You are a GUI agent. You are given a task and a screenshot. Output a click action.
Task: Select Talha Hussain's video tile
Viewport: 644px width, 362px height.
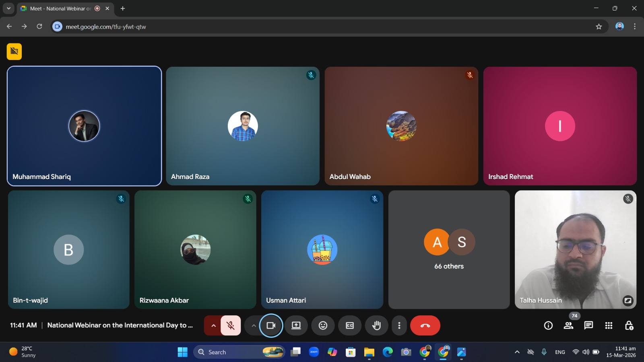(575, 249)
